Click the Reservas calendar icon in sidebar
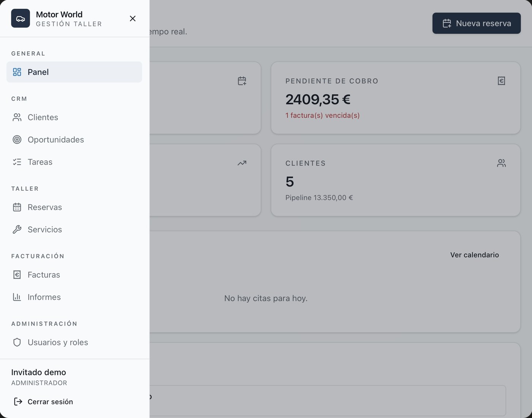The height and width of the screenshot is (418, 532). 17,207
